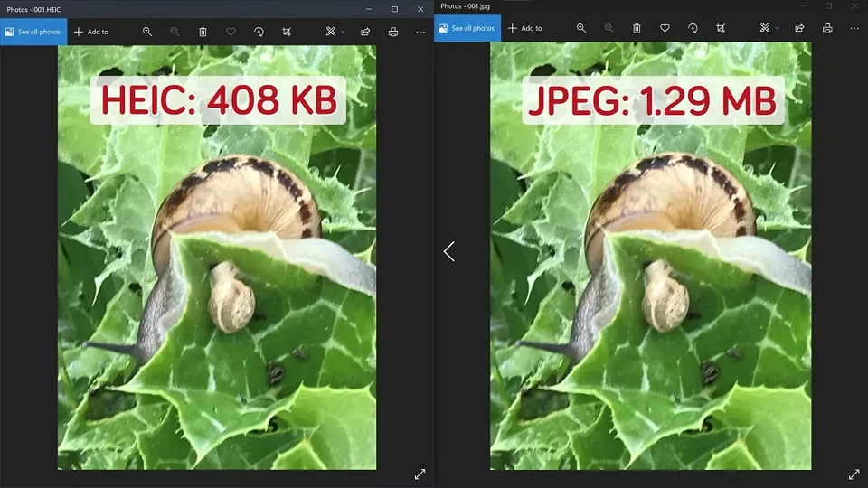Click Add to in the JPEG window

(x=525, y=28)
